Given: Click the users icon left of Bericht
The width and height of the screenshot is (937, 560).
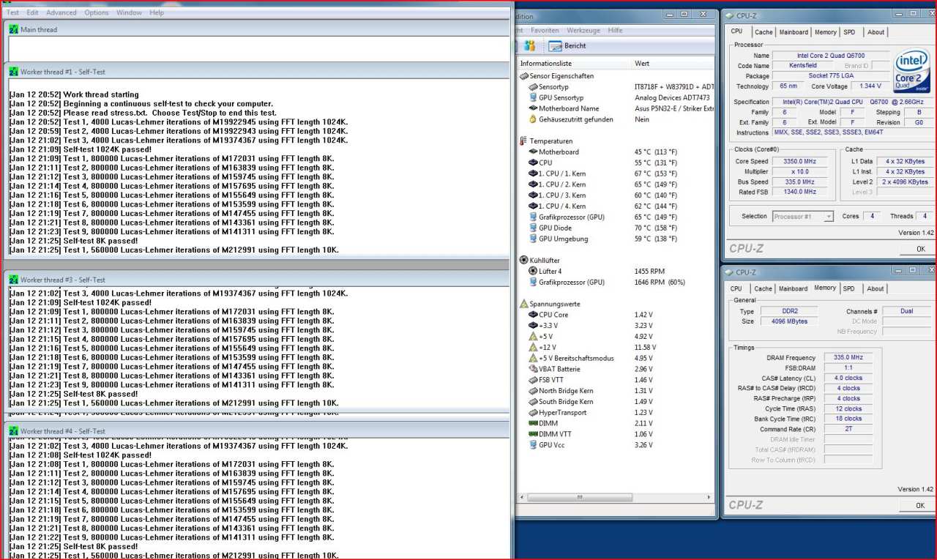Looking at the screenshot, I should tap(530, 45).
